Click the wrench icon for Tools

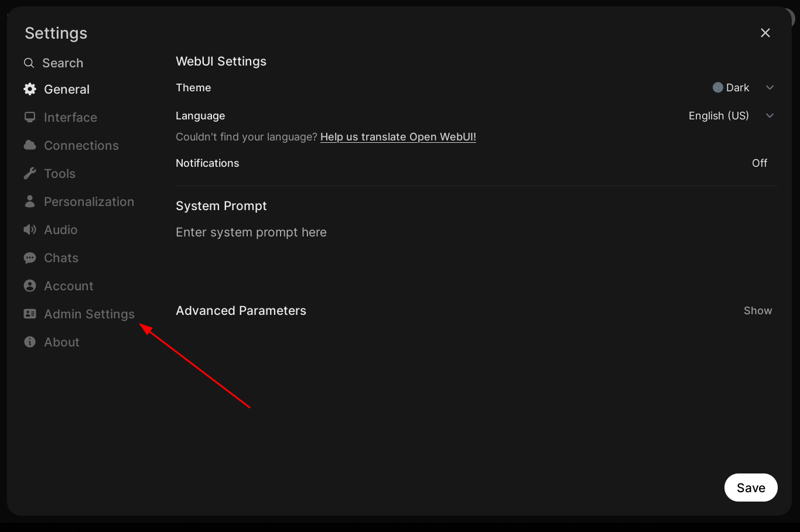click(x=30, y=173)
